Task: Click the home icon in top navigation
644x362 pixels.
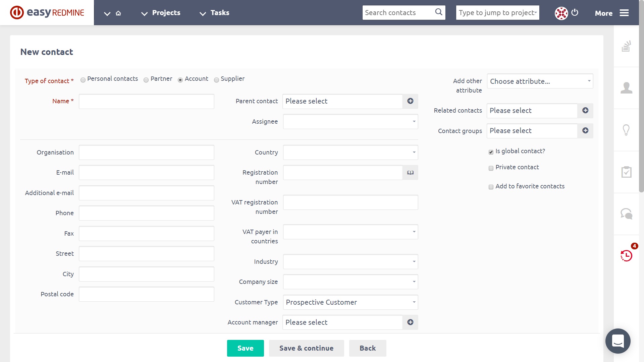Action: [118, 13]
